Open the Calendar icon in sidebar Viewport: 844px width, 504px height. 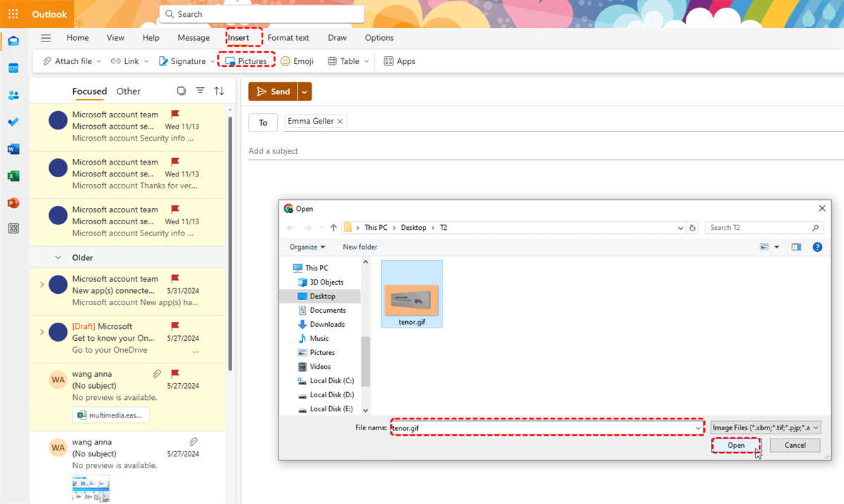pos(13,68)
